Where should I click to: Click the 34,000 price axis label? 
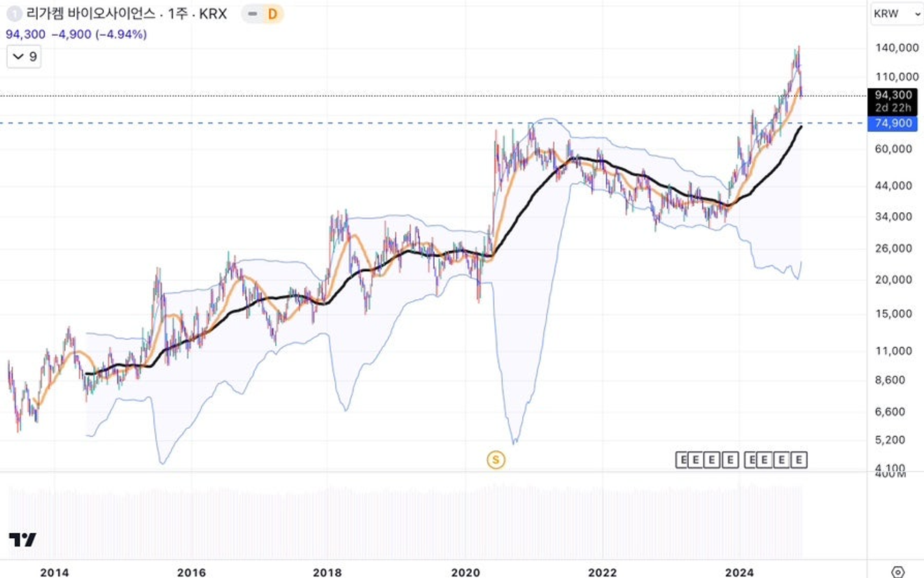[x=893, y=216]
